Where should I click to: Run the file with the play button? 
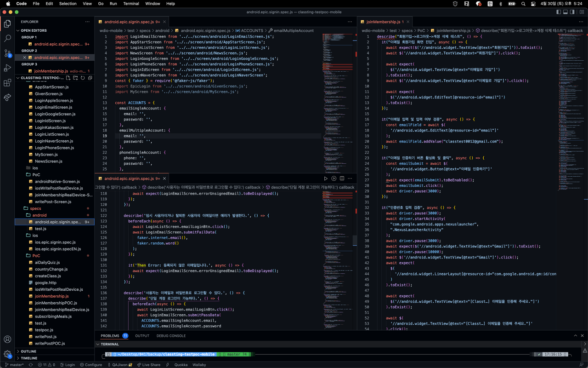326,178
